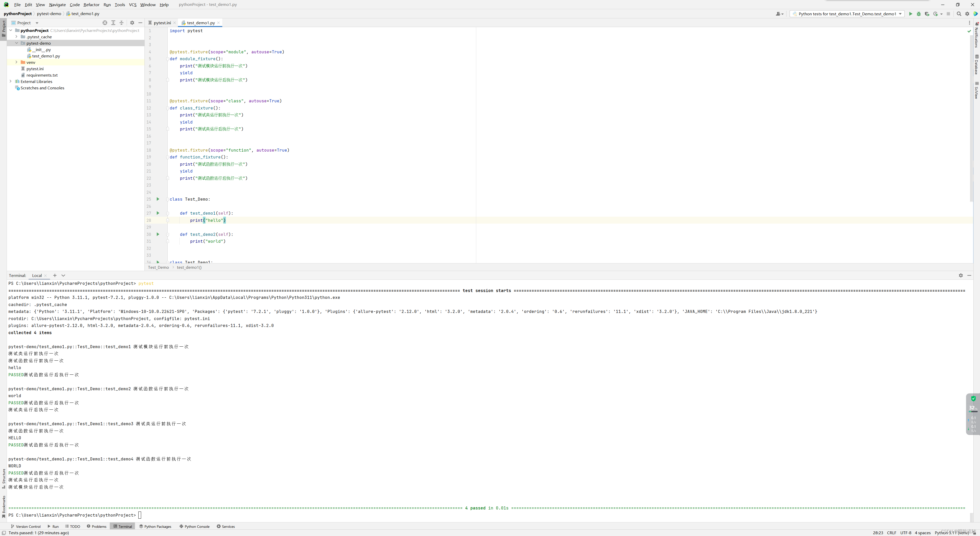
Task: Open the JetBrains Toolbox icon at top right
Action: [x=976, y=14]
